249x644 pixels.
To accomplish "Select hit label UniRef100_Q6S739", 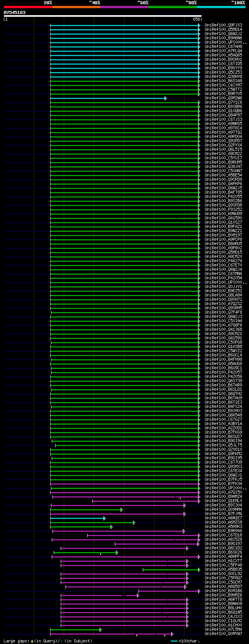I will [x=223, y=381].
